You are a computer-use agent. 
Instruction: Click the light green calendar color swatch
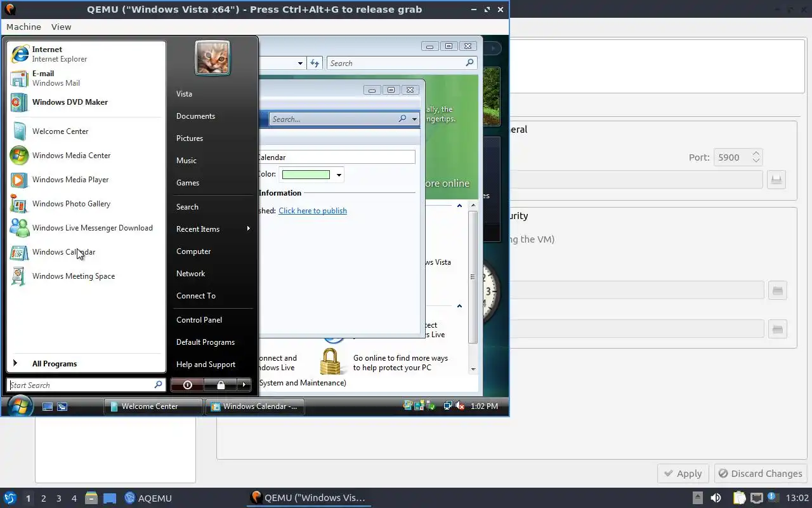pos(306,175)
